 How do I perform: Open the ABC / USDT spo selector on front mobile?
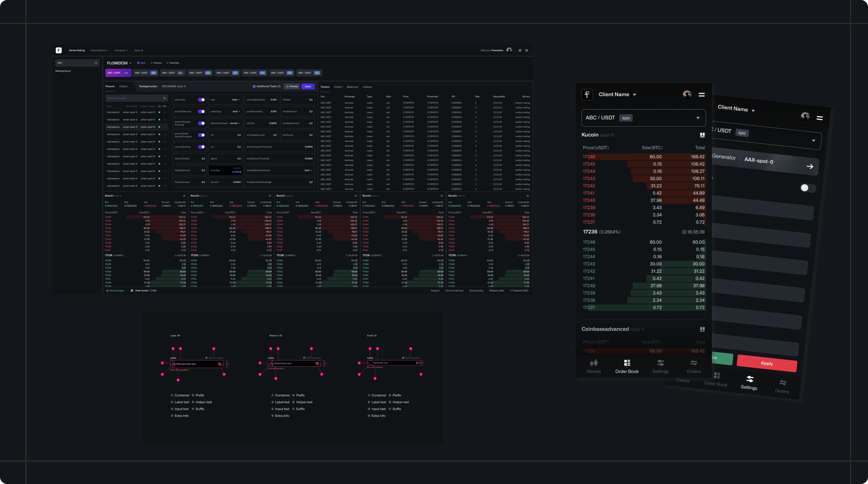point(643,118)
